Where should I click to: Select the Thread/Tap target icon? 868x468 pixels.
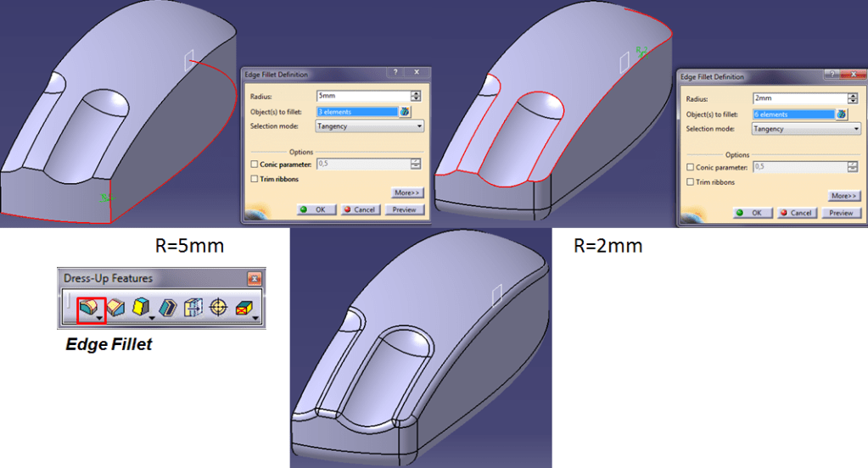[x=219, y=309]
